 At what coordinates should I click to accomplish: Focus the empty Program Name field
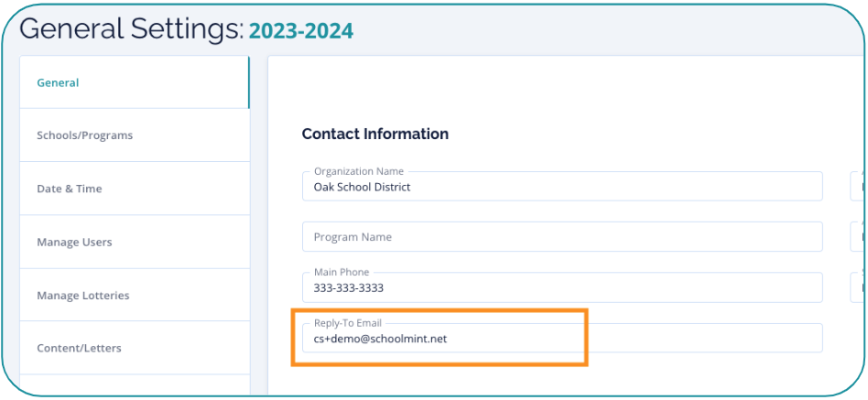point(561,237)
